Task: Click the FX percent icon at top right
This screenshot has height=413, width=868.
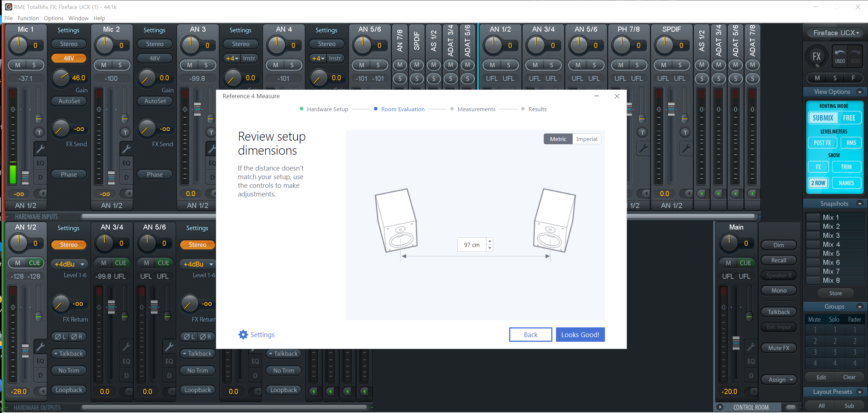Action: pos(817,57)
